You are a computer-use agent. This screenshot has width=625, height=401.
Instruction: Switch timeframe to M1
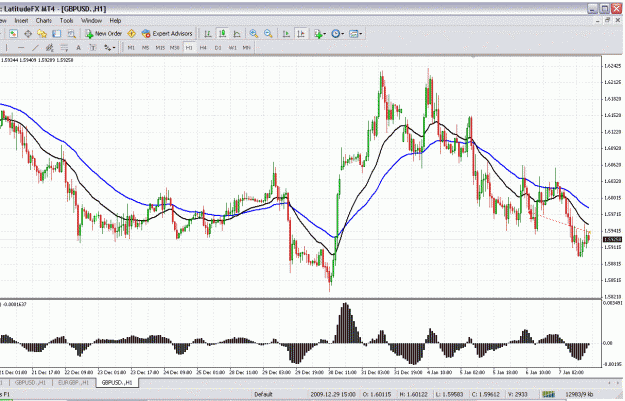point(131,48)
